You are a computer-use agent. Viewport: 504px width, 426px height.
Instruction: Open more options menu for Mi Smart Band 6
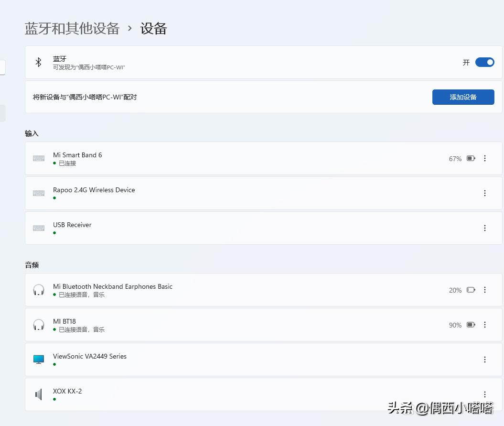pos(485,158)
